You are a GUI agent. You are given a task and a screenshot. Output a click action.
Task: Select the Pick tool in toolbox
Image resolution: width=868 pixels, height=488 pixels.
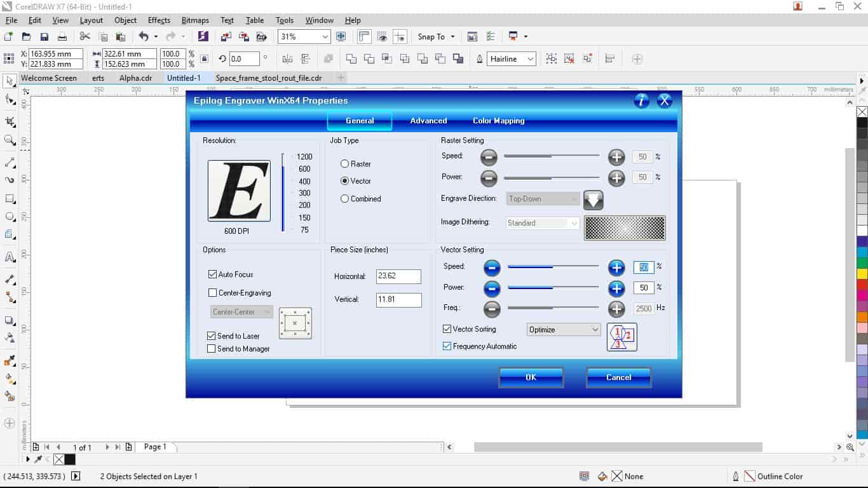coord(10,81)
